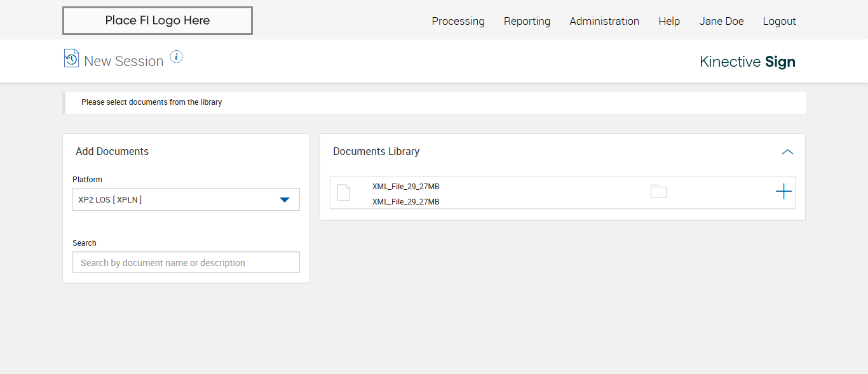The height and width of the screenshot is (374, 868).
Task: Click the Place FI Logo Here banner
Action: (x=158, y=20)
